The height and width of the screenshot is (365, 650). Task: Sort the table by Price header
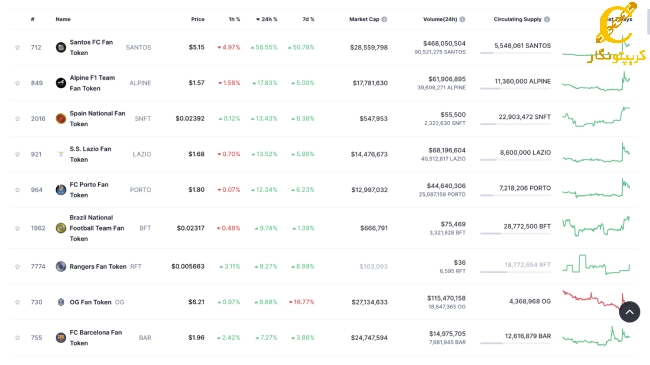pos(198,19)
